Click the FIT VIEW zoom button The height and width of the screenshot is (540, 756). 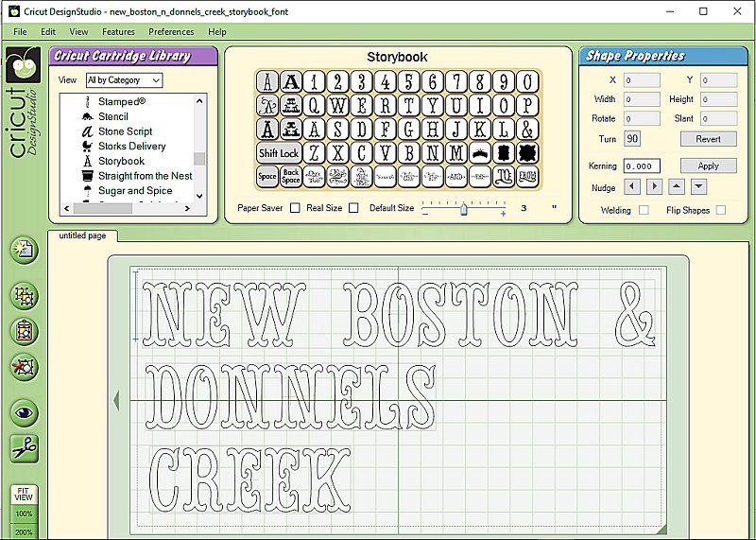click(24, 495)
